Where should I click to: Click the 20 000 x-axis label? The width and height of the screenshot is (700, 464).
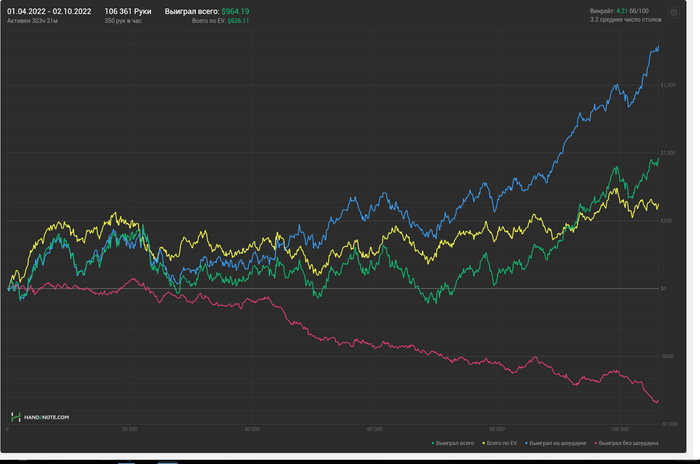click(129, 429)
